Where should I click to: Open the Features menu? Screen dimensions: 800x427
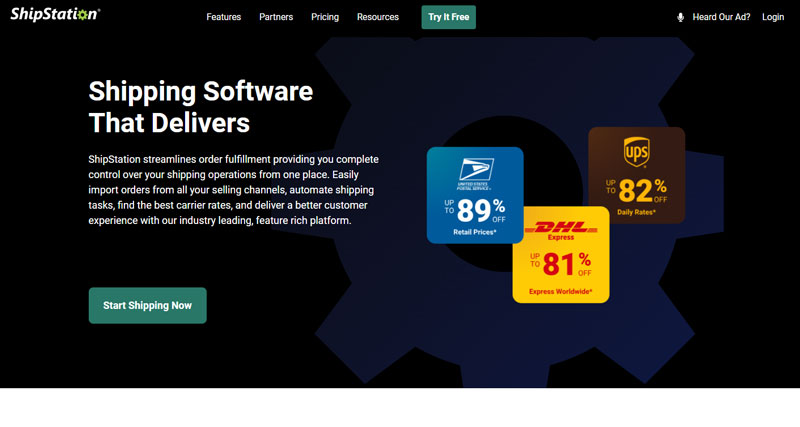click(x=223, y=17)
